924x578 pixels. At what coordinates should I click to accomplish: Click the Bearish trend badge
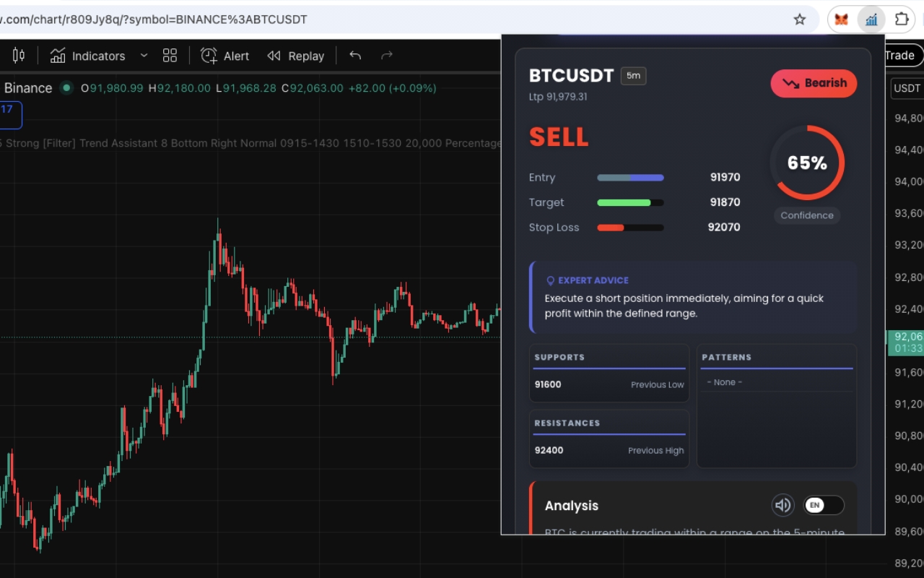(x=814, y=83)
